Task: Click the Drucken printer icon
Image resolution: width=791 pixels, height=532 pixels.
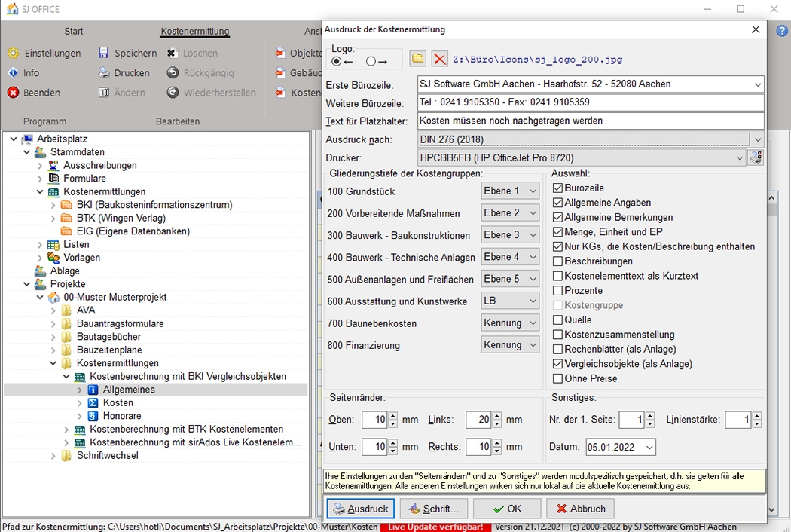Action: pos(103,72)
